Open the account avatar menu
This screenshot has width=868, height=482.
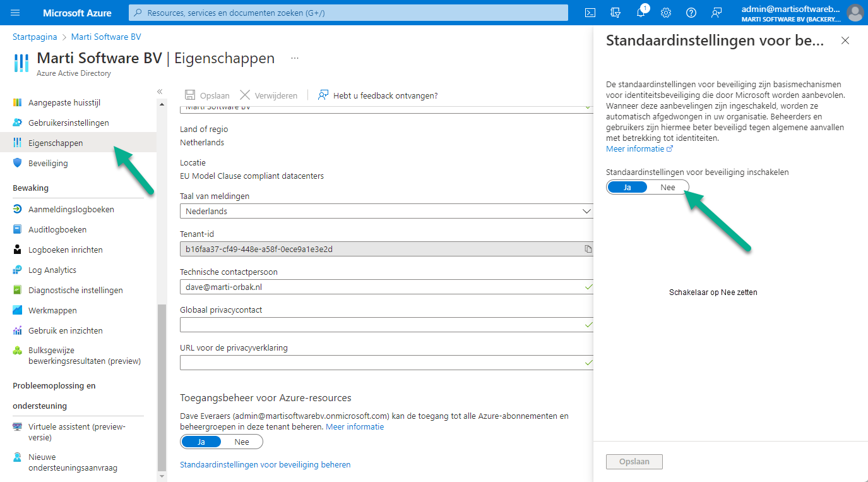855,13
